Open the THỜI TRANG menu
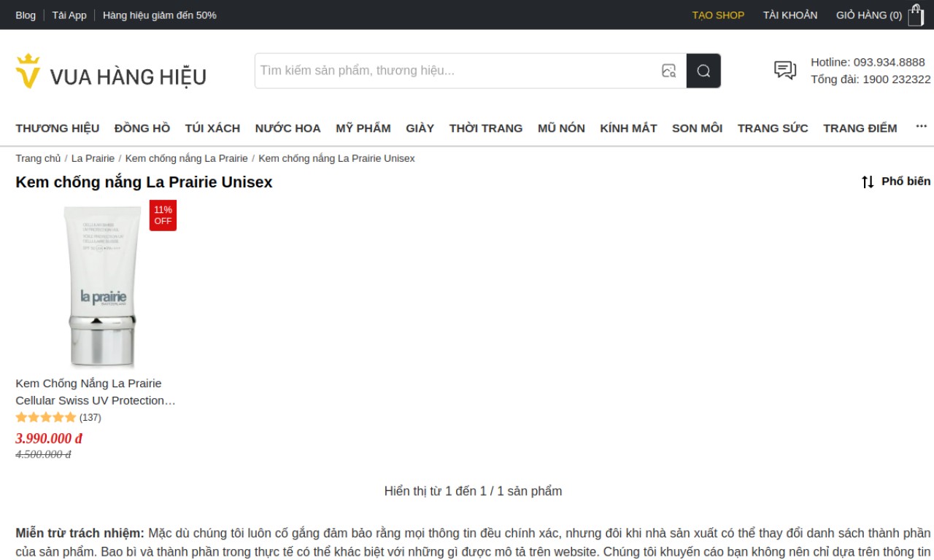The image size is (934, 560). 486,128
